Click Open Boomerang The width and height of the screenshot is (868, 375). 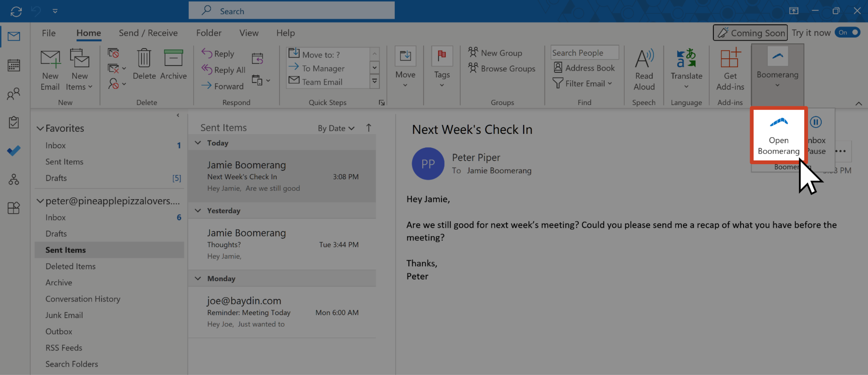coord(778,136)
